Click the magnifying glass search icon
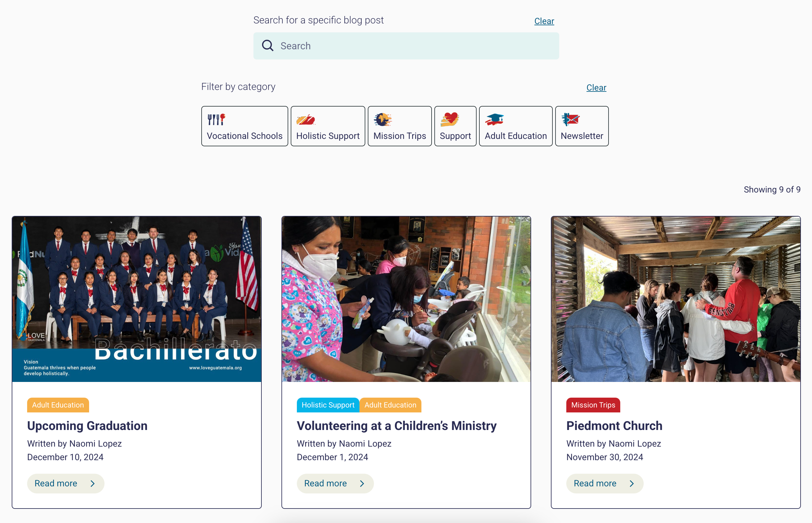Image resolution: width=812 pixels, height=523 pixels. coord(268,46)
